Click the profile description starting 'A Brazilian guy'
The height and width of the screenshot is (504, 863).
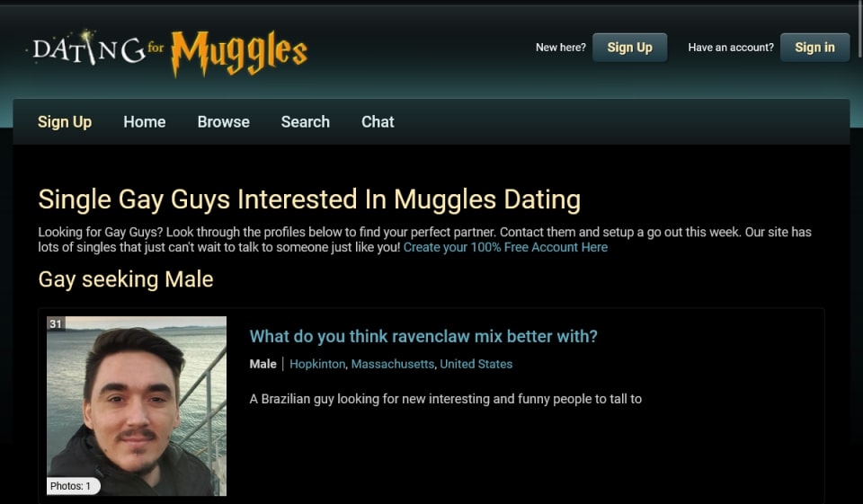pyautogui.click(x=445, y=399)
